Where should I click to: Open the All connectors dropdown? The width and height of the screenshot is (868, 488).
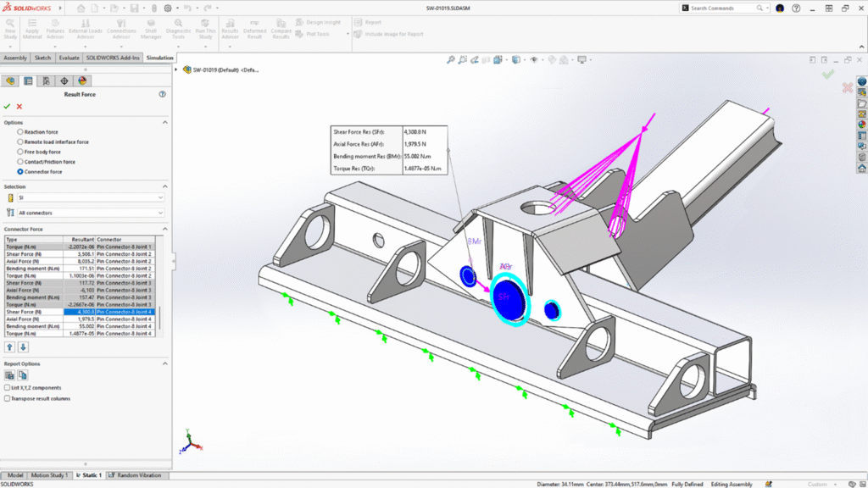(x=90, y=213)
